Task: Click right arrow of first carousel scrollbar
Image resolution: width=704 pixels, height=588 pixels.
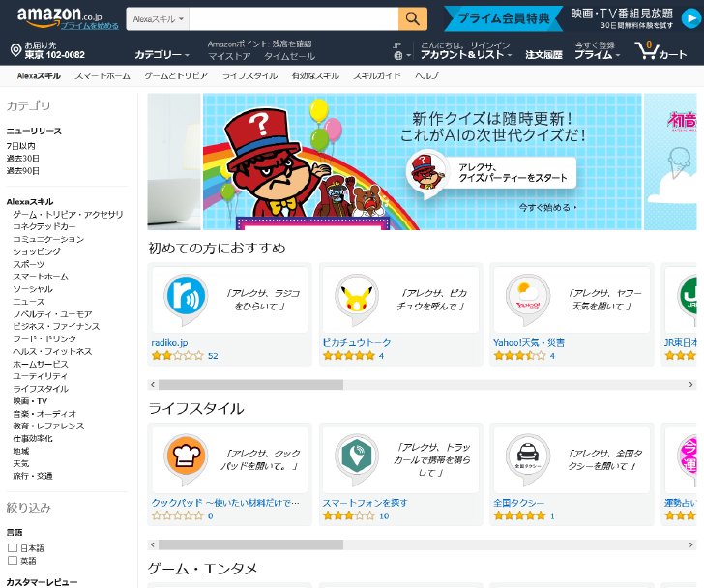Action: 691,385
